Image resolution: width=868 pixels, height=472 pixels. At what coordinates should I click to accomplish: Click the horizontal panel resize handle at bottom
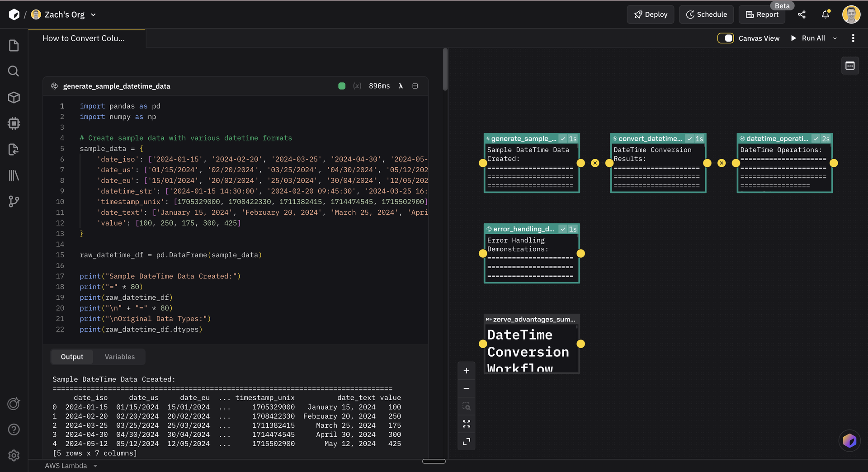click(434, 462)
